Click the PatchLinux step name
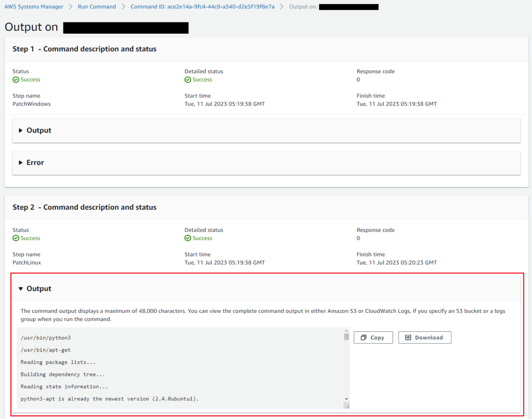 (27, 263)
